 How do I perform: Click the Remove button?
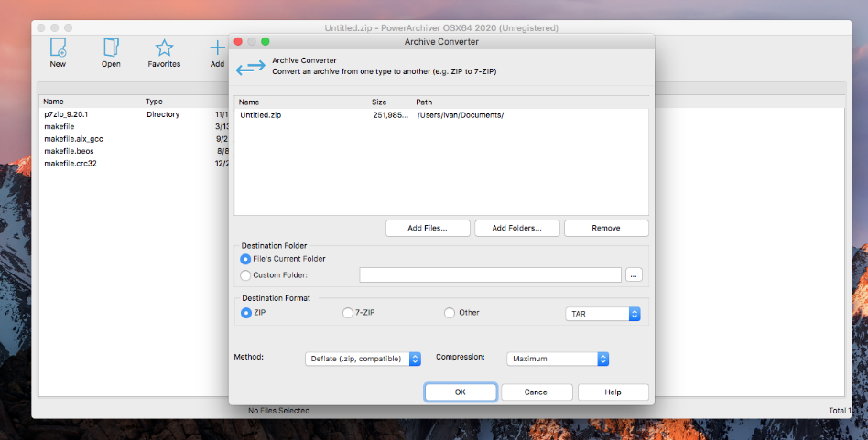pos(606,228)
